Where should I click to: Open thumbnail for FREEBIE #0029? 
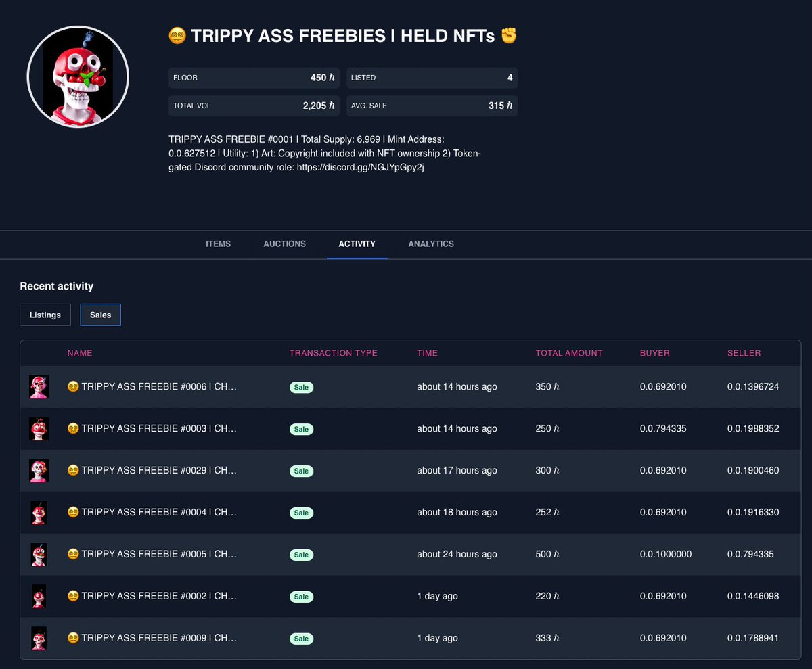[x=39, y=471]
